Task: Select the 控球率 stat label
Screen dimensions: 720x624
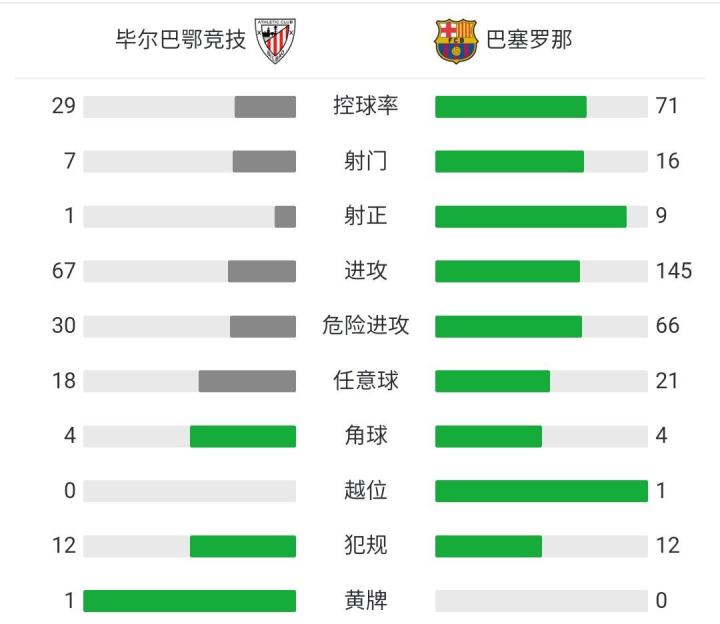Action: (x=365, y=106)
